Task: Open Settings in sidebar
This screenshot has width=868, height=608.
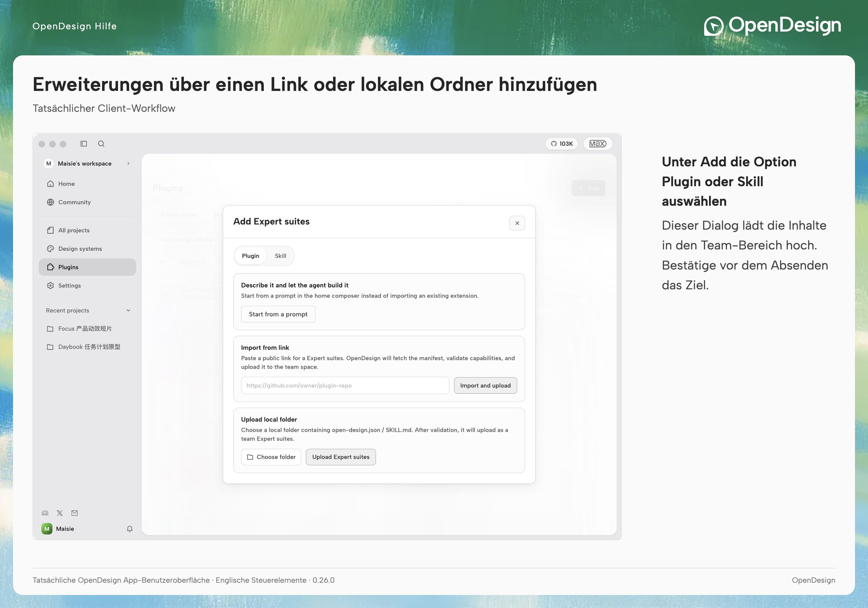Action: (87, 286)
